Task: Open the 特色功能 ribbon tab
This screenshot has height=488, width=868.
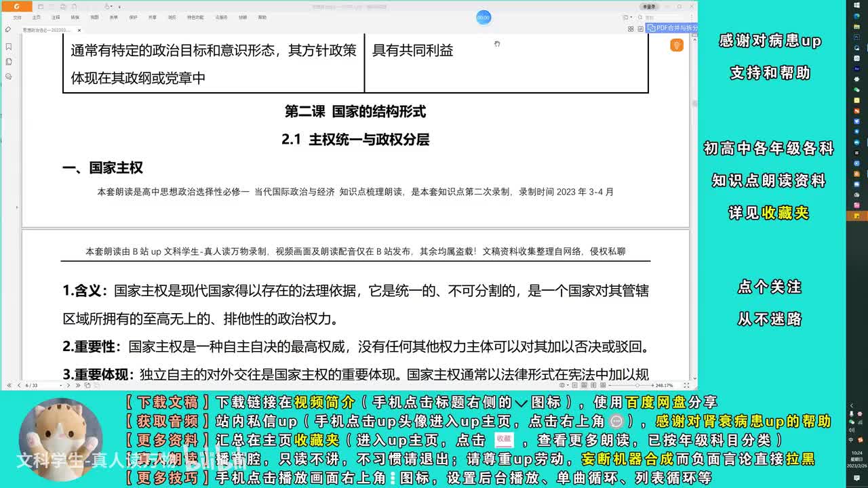Action: click(x=195, y=18)
